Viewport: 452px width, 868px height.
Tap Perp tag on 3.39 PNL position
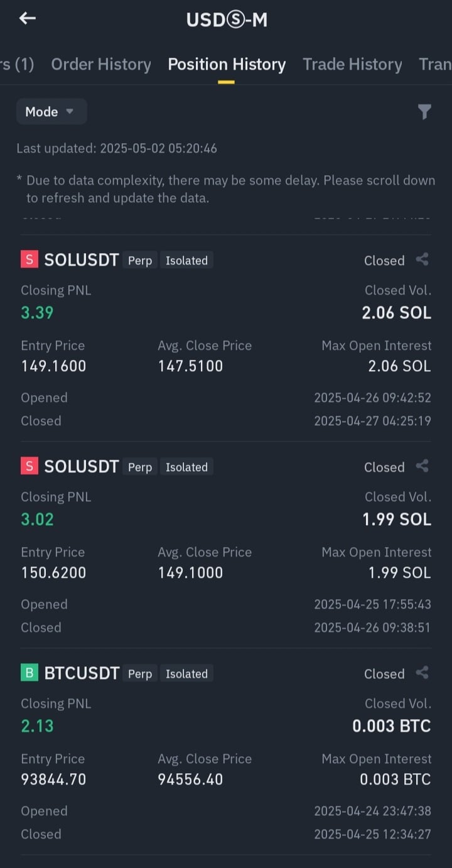click(140, 261)
